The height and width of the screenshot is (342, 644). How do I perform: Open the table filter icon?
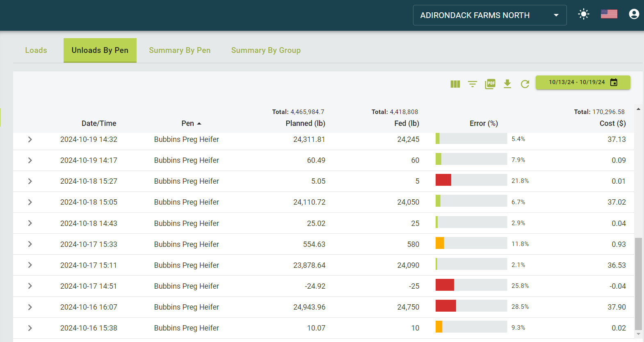[x=473, y=84]
